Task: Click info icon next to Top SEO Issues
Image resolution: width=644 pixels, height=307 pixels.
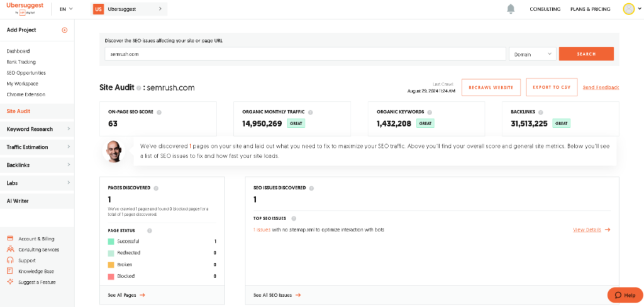Action: pyautogui.click(x=294, y=219)
